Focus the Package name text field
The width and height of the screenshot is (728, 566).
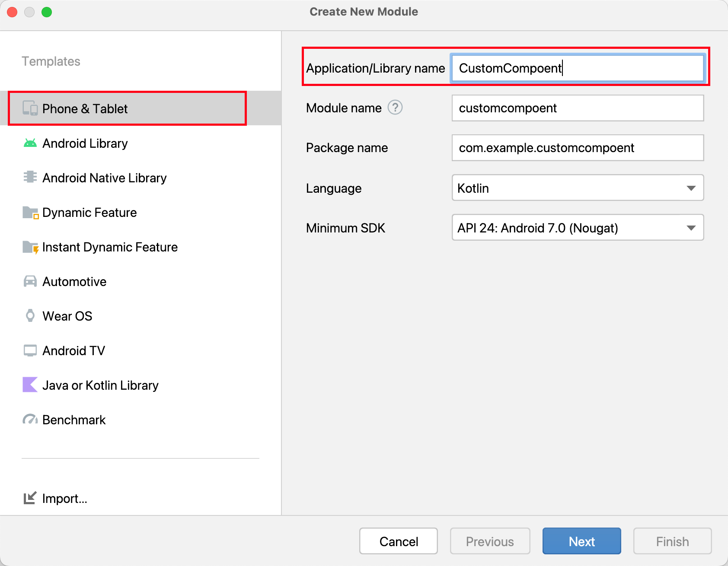pos(578,148)
